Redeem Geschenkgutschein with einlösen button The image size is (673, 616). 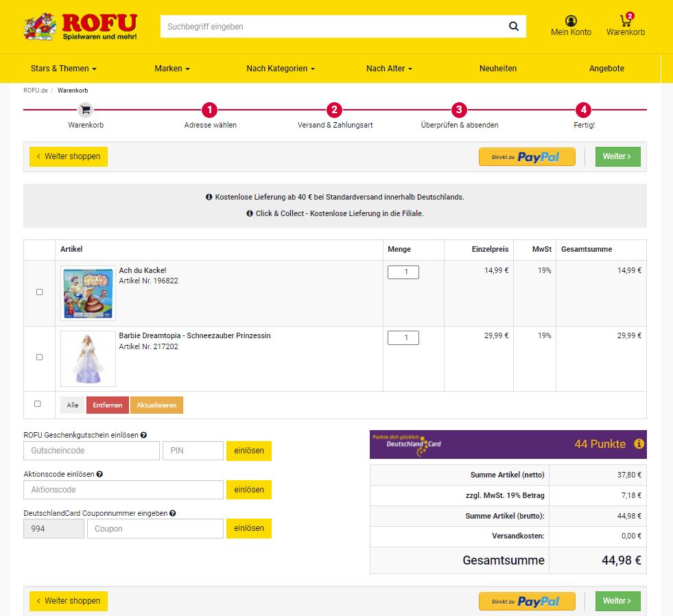click(249, 451)
